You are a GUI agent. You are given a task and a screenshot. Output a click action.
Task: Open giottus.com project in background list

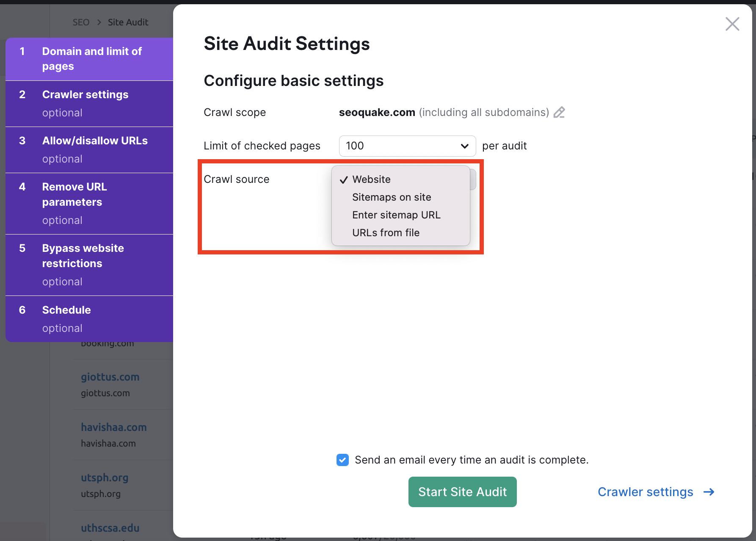[110, 377]
